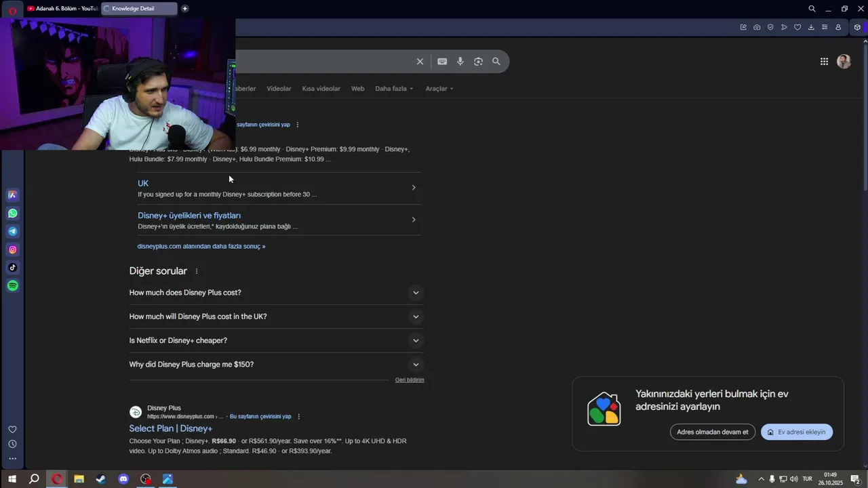Open the send flow arrow icon
Viewport: 868px width, 488px height.
click(x=784, y=27)
